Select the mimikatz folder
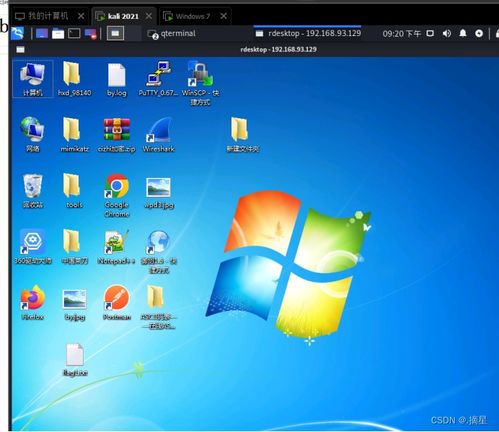 [x=74, y=135]
